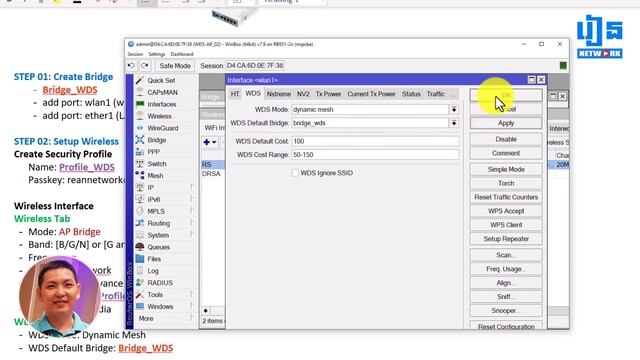Image resolution: width=640 pixels, height=360 pixels.
Task: Open the Dashboard menu
Action: [x=182, y=54]
